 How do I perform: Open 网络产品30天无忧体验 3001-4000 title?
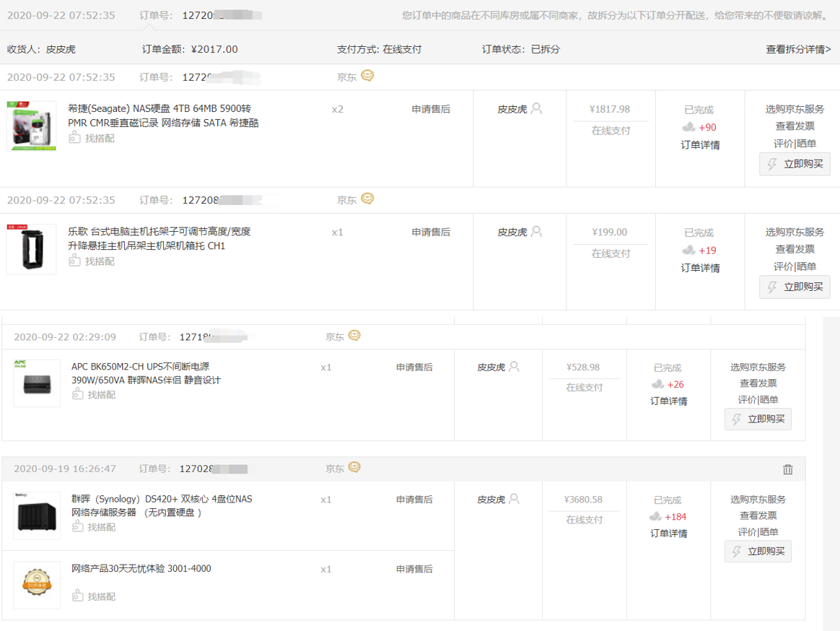point(141,569)
